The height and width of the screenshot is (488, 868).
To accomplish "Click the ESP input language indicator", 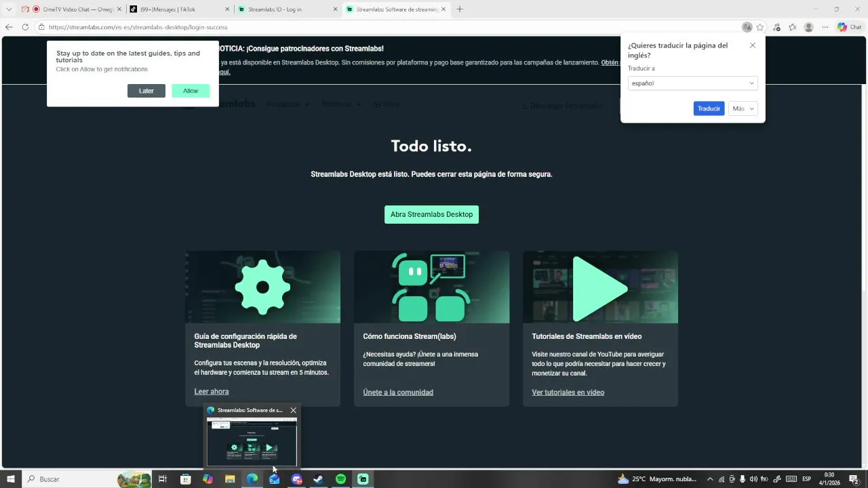I will [807, 479].
